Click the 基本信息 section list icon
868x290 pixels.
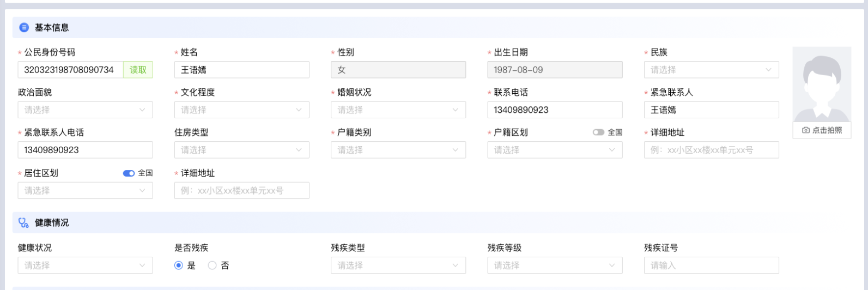click(x=24, y=27)
